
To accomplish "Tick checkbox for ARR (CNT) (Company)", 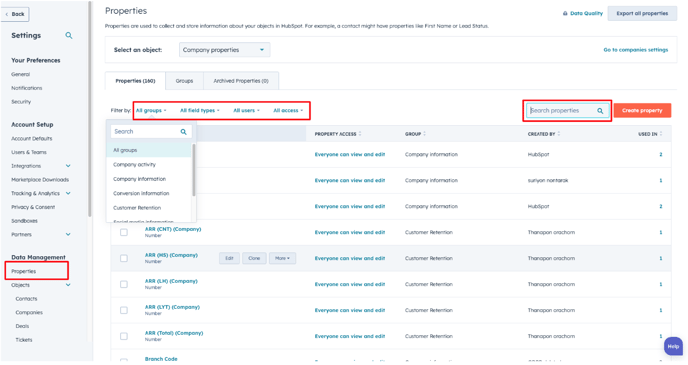I will (x=124, y=233).
